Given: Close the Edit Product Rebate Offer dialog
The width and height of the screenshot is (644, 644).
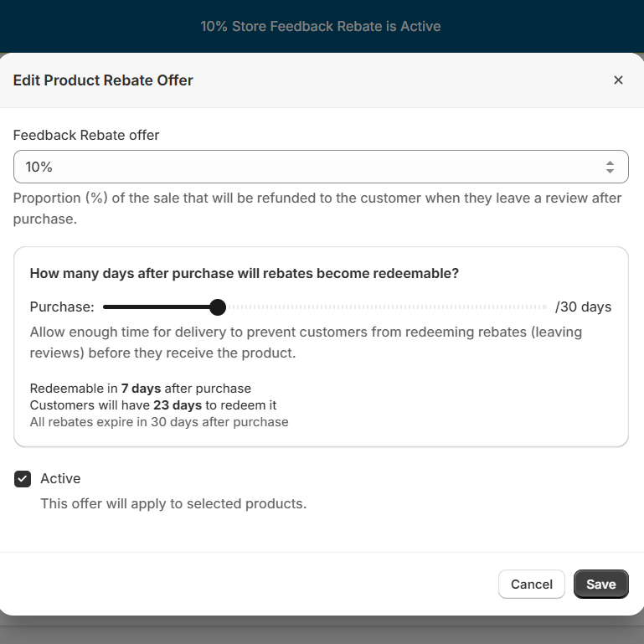Looking at the screenshot, I should click(x=618, y=80).
